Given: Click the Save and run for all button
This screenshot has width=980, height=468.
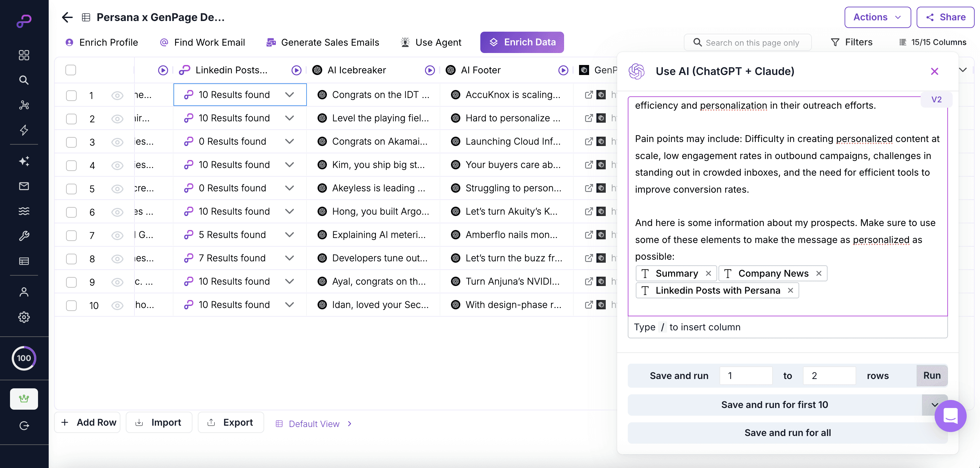Looking at the screenshot, I should point(787,433).
